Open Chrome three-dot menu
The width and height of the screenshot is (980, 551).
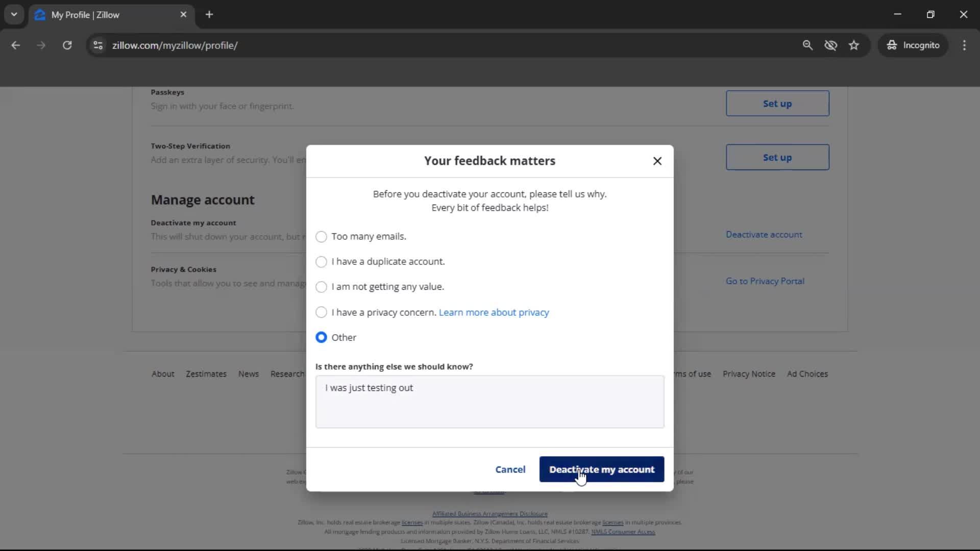[964, 45]
